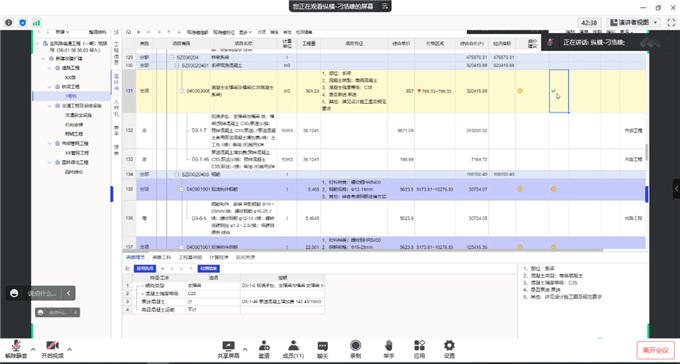Click C35 option in lower grid
The width and height of the screenshot is (680, 364).
pyautogui.click(x=213, y=293)
